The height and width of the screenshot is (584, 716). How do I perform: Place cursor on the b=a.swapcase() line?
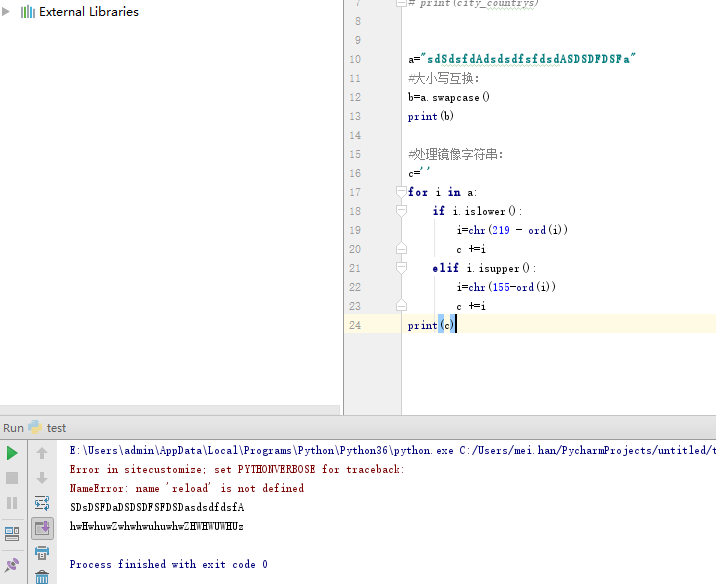point(449,97)
